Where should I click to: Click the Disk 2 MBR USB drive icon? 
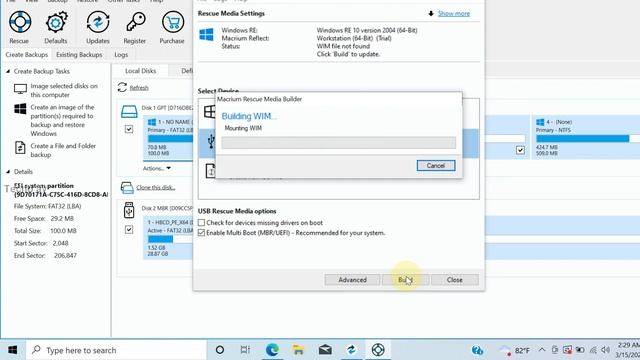pos(129,210)
